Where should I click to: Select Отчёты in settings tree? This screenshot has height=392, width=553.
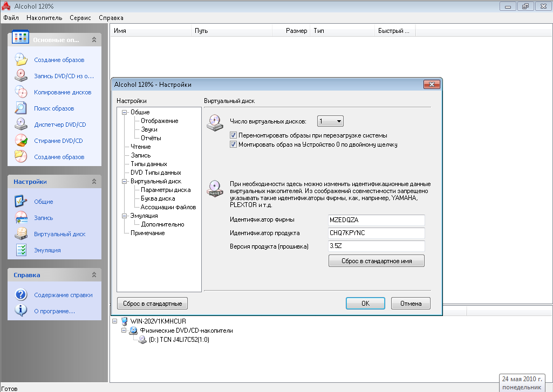[x=151, y=138]
